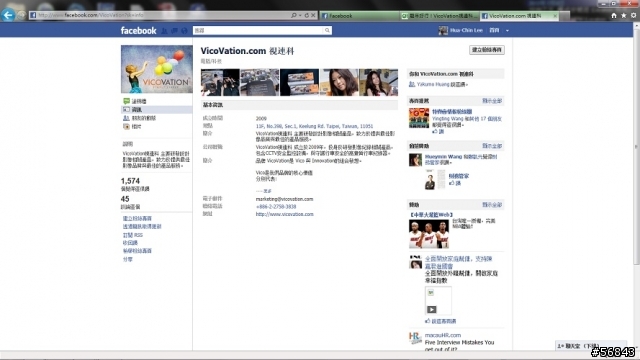The width and height of the screenshot is (640, 360).
Task: Open the address bar dropdown arrow
Action: click(x=300, y=16)
